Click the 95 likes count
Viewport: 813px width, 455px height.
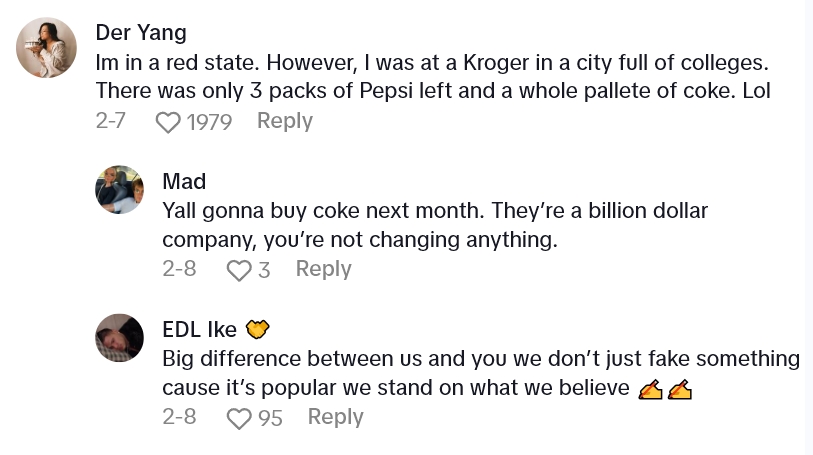(270, 418)
